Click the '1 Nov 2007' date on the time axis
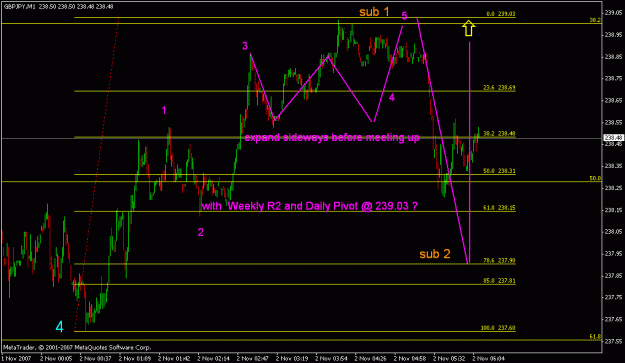Viewport: 625px width, 363px height. click(17, 358)
